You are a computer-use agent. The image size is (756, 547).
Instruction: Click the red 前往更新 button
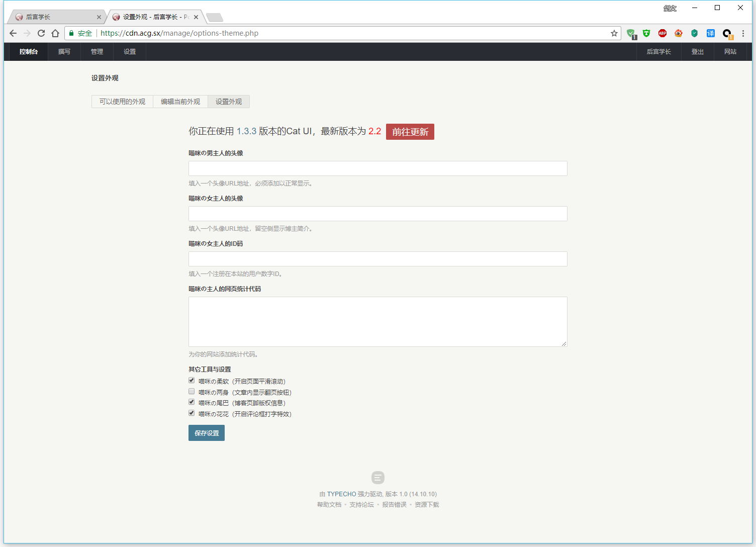click(410, 132)
